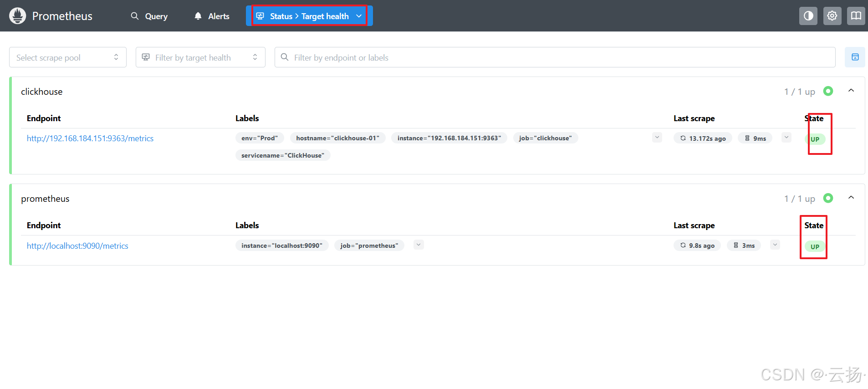Screen dimensions: 868x389
Task: Click the 13.172s ago scrape badge
Action: 703,138
